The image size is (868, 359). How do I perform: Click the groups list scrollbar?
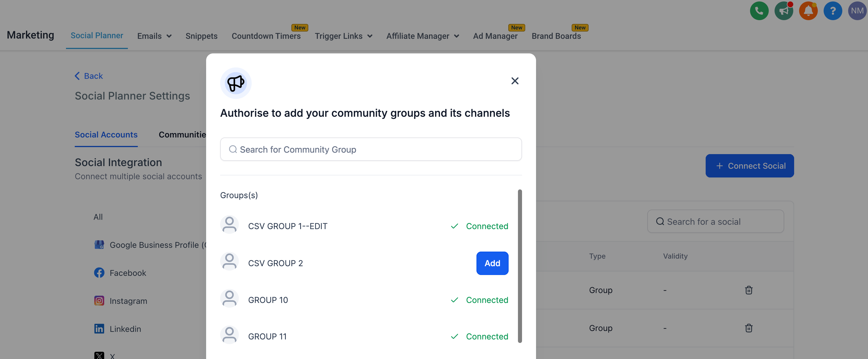[x=520, y=266]
